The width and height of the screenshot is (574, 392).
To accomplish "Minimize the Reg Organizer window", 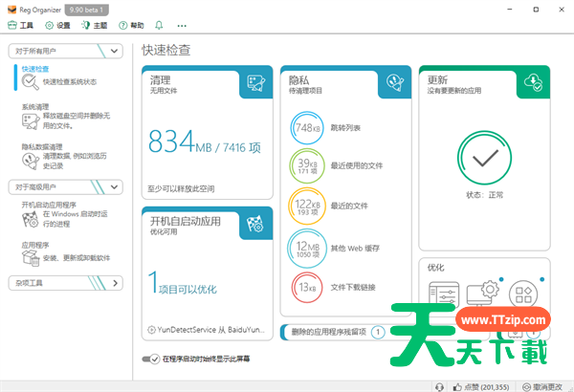I will coord(510,10).
